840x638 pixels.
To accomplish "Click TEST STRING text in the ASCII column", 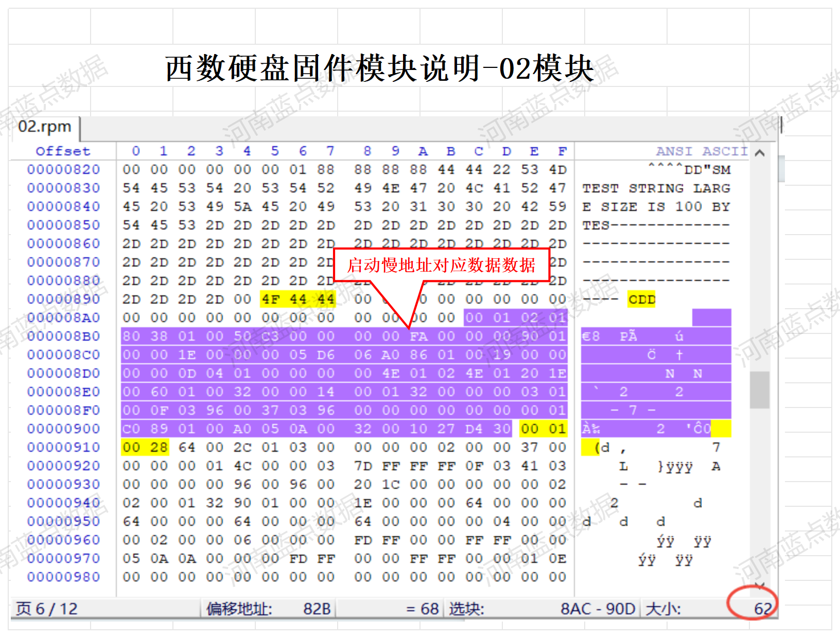I will 633,188.
